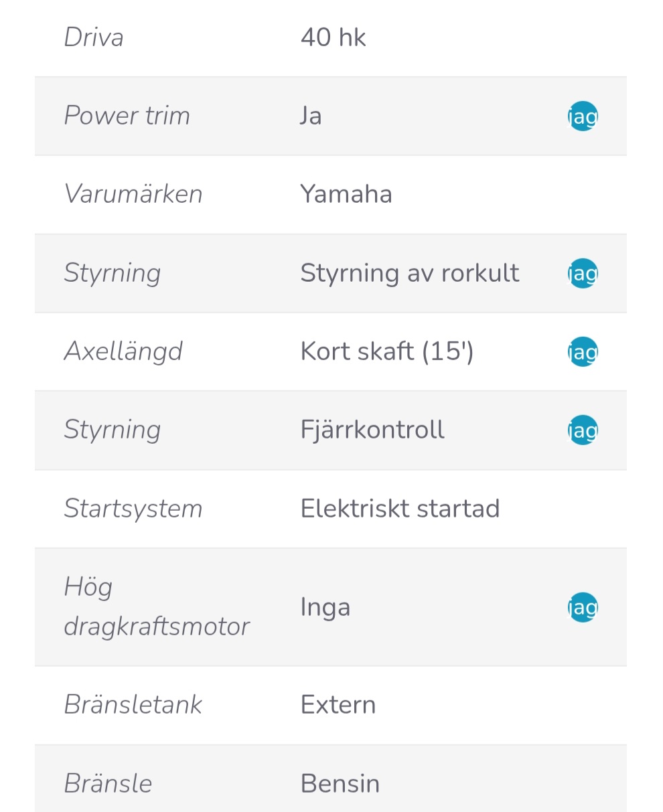Click info icon in Power trim row
Image resolution: width=663 pixels, height=812 pixels.
point(583,116)
